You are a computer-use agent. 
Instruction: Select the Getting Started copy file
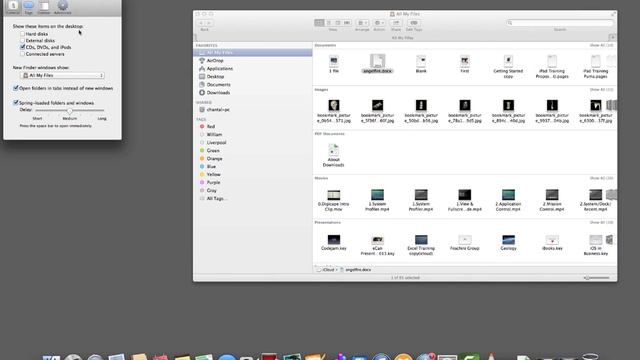[508, 67]
